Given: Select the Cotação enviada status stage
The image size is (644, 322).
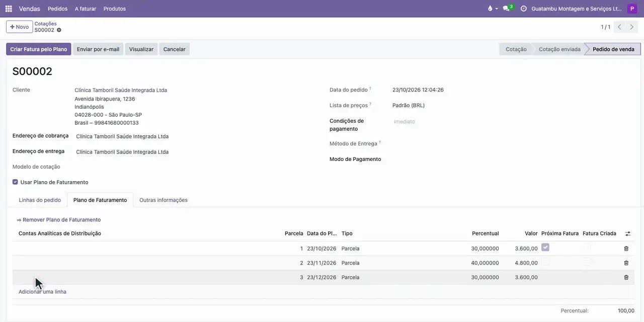Looking at the screenshot, I should point(559,49).
